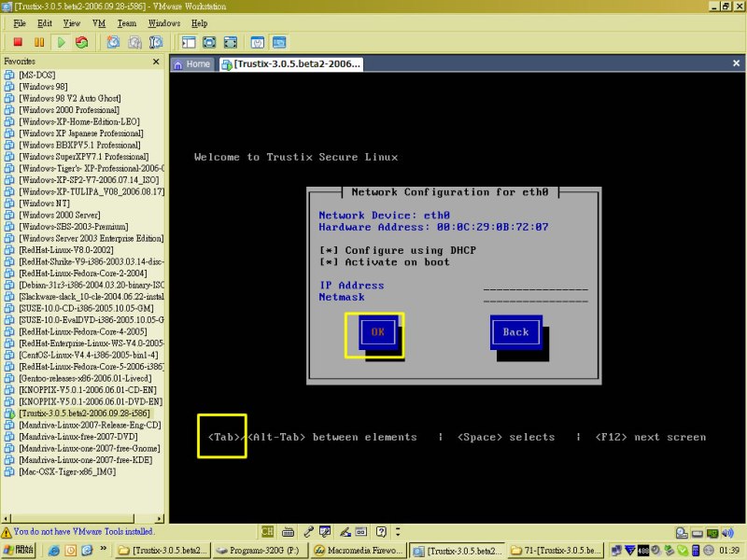Click Favorites horizontal scrollbar right arrow
The width and height of the screenshot is (747, 560).
click(160, 518)
